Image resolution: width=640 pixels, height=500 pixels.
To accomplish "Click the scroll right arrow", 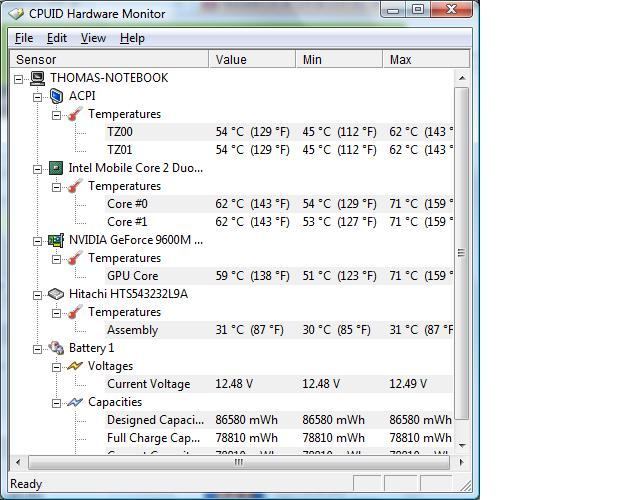I will pyautogui.click(x=462, y=462).
